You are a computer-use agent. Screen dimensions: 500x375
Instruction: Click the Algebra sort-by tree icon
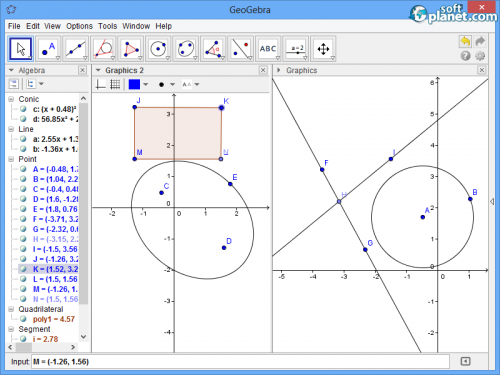click(31, 84)
